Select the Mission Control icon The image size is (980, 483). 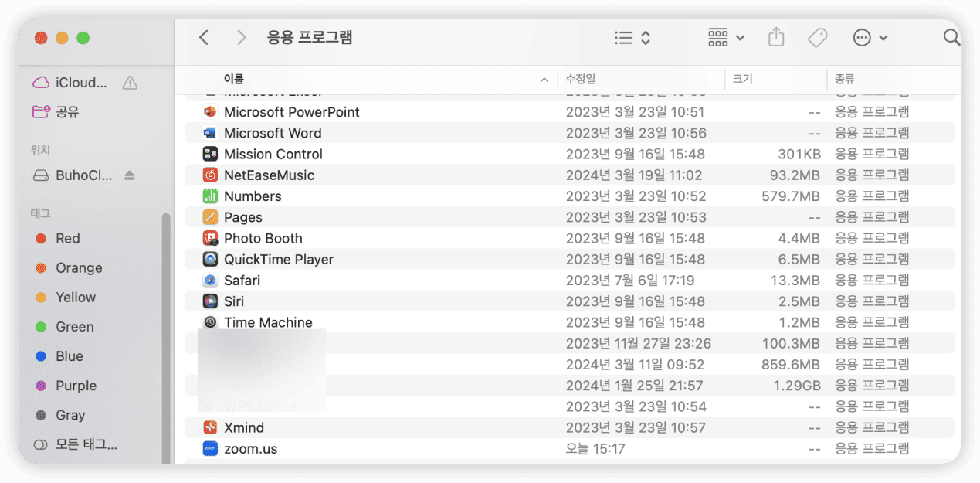coord(210,154)
